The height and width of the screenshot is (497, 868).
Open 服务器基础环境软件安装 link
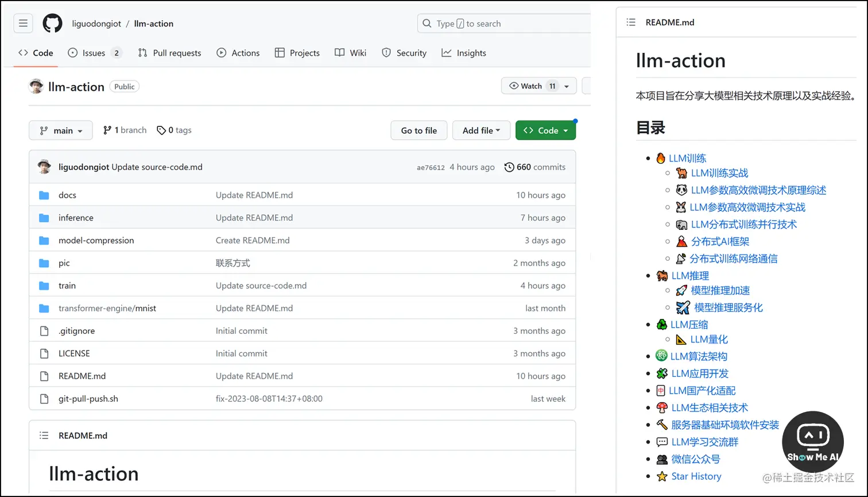(725, 425)
